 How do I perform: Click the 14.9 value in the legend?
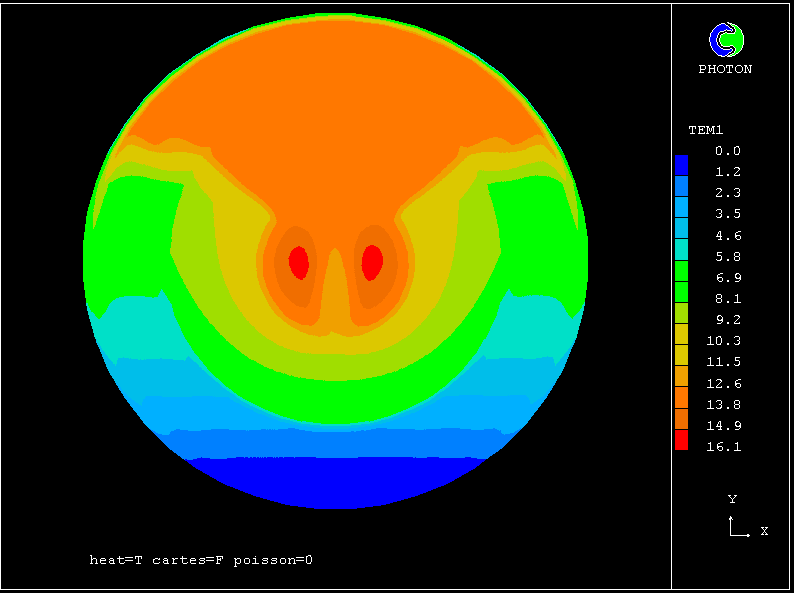click(x=727, y=426)
